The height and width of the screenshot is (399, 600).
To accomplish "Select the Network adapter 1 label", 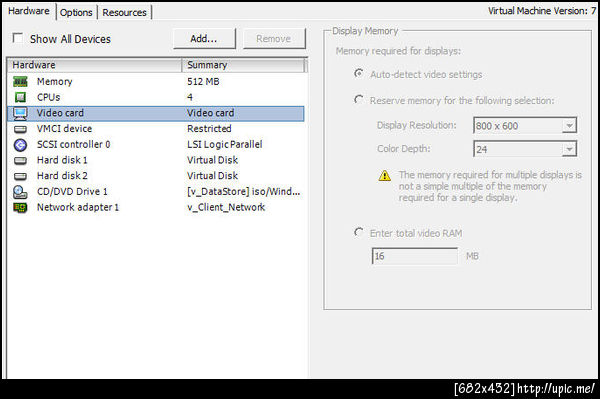I will tap(78, 207).
